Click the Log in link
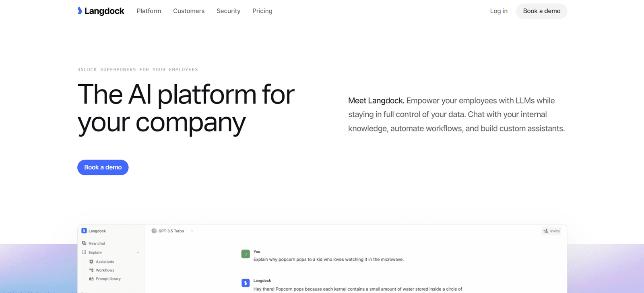 pos(499,11)
